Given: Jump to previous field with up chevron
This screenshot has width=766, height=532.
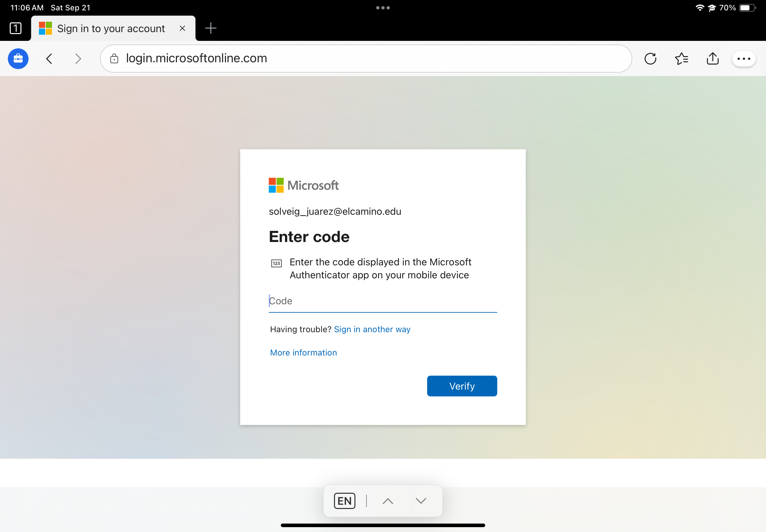Looking at the screenshot, I should coord(388,501).
